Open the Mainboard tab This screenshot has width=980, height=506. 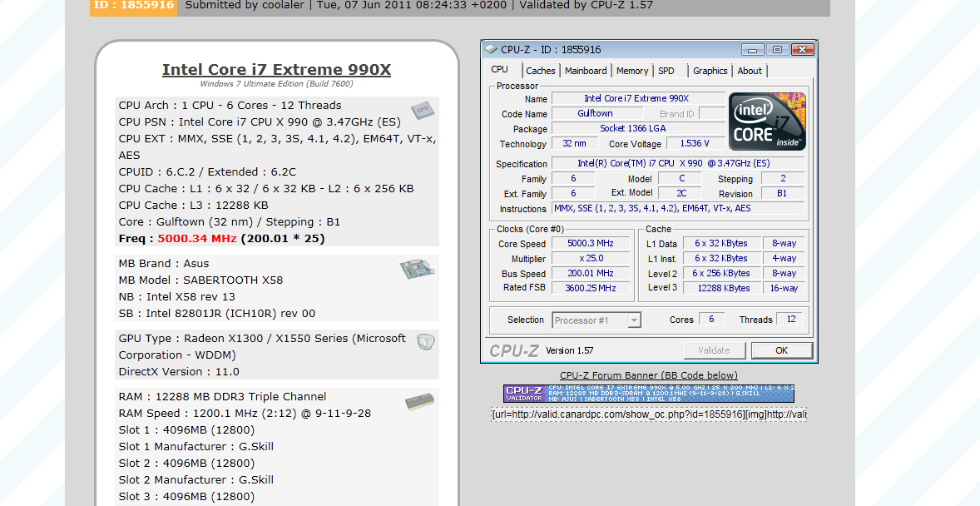click(586, 71)
